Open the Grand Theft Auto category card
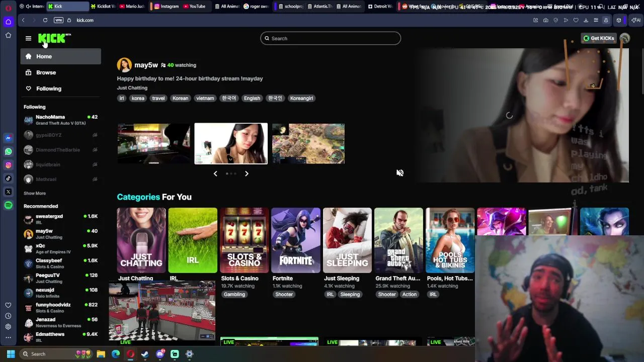Viewport: 644px width, 362px height. point(398,240)
